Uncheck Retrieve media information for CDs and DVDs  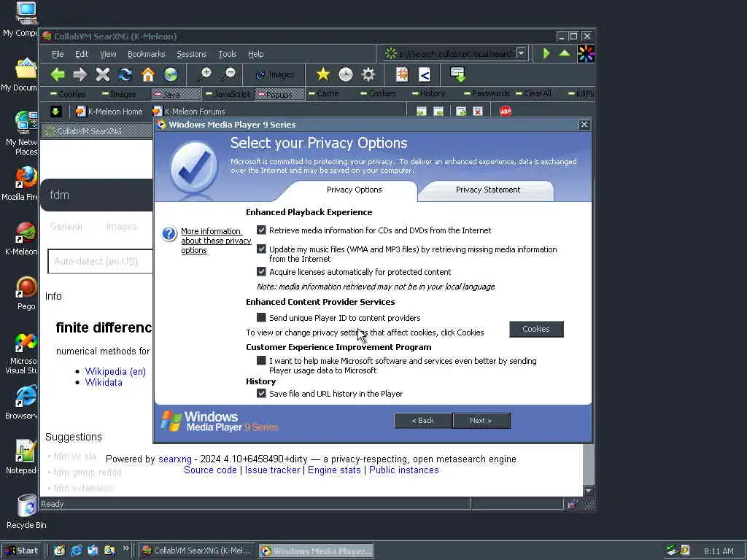[x=261, y=230]
